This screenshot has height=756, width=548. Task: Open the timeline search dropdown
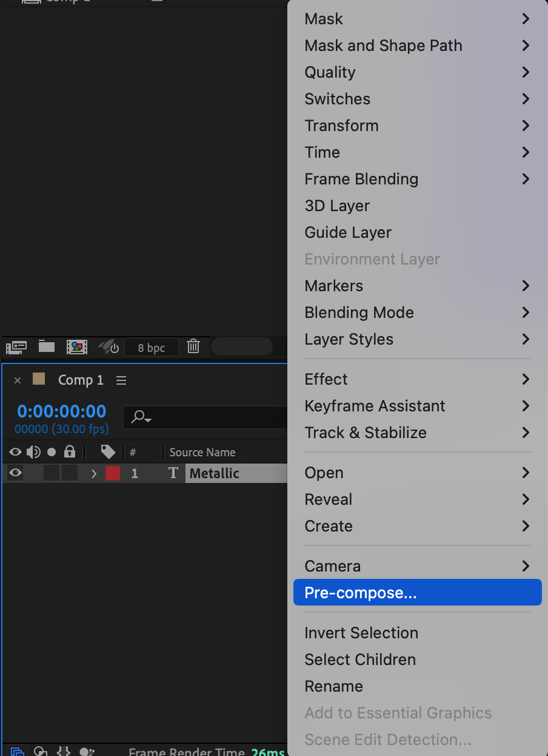coord(142,417)
